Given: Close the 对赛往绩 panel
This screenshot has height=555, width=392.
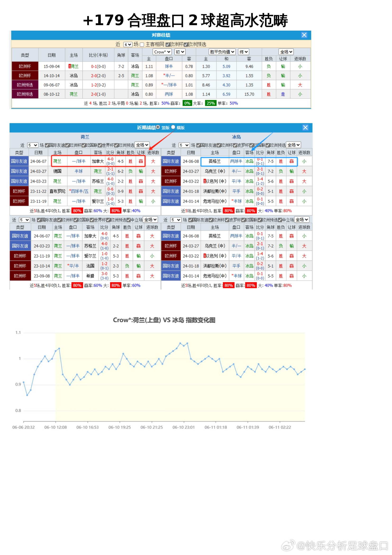Looking at the screenshot, I should (x=304, y=35).
